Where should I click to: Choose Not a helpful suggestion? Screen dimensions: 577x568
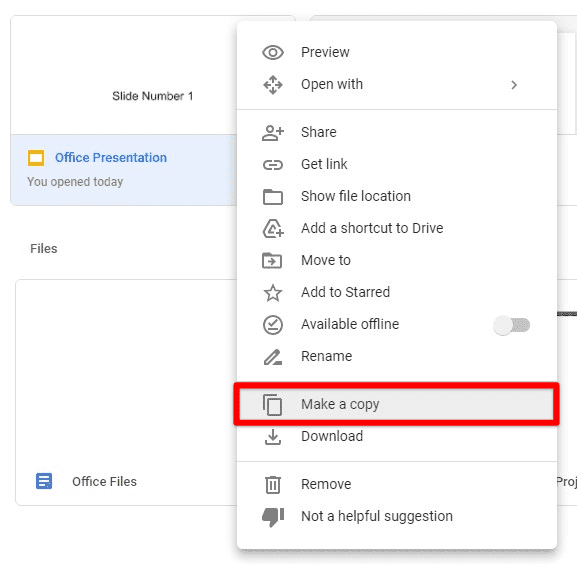(397, 516)
